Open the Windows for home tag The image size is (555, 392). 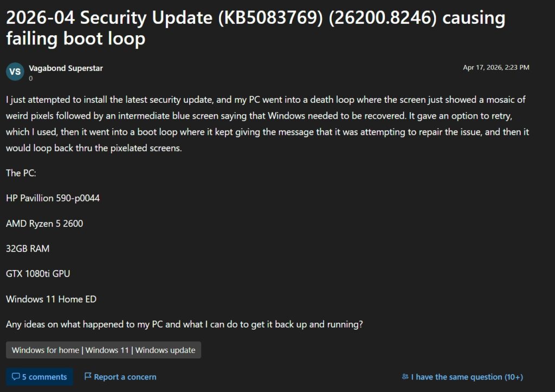click(x=46, y=350)
